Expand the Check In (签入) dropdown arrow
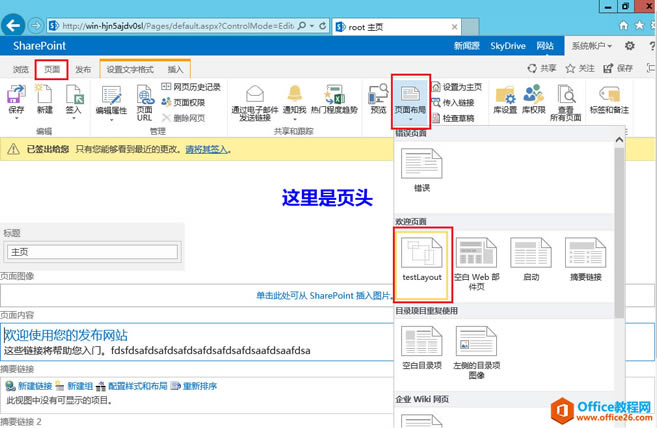Screen dimensions: 657x428 tap(74, 119)
